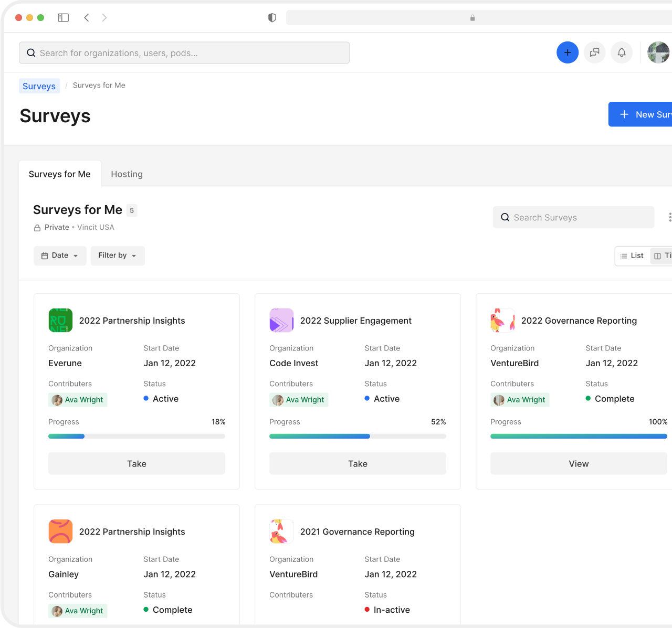This screenshot has width=672, height=628.
Task: Click the Surveys breadcrumb link
Action: click(x=39, y=86)
